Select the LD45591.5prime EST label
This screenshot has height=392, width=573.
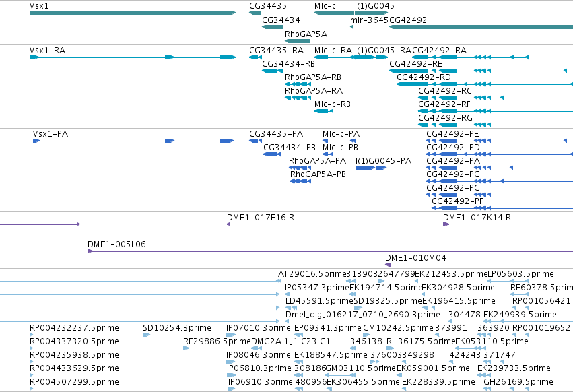(x=319, y=301)
